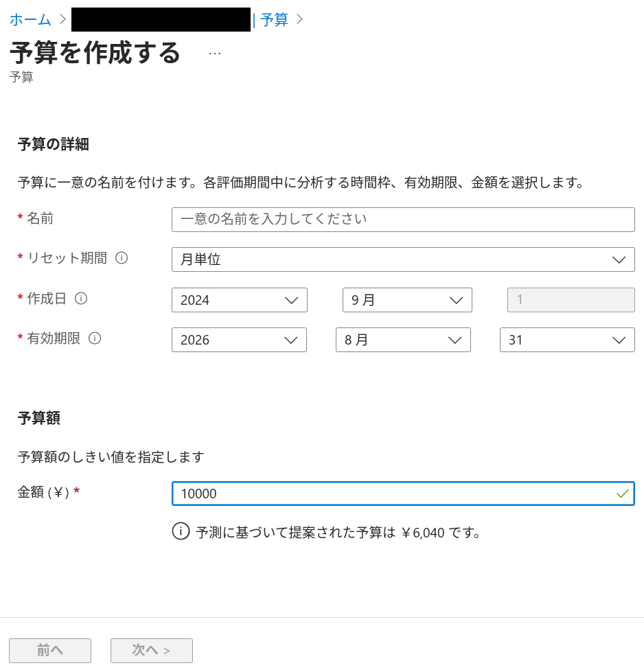Open the リセット期間 dropdown showing 月単位

403,259
